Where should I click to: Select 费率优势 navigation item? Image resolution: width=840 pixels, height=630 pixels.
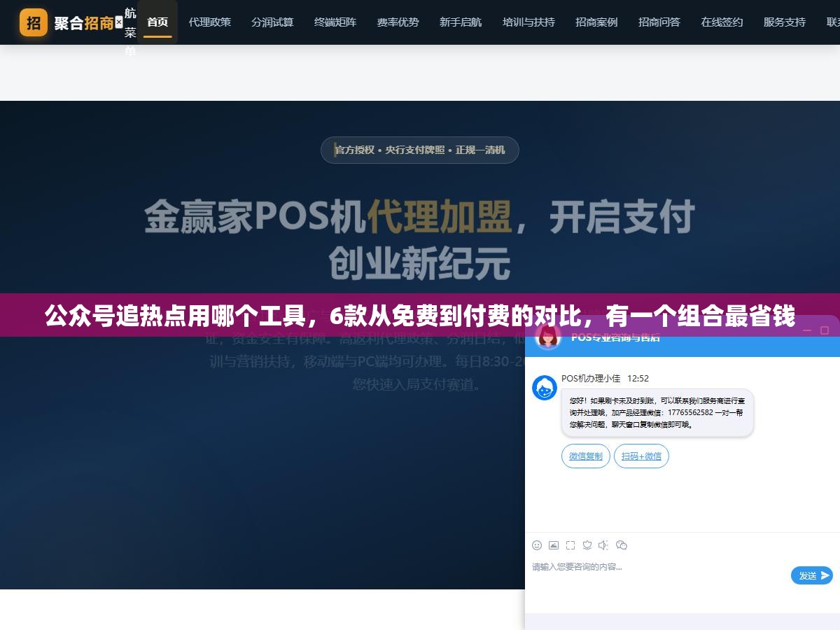coord(398,22)
